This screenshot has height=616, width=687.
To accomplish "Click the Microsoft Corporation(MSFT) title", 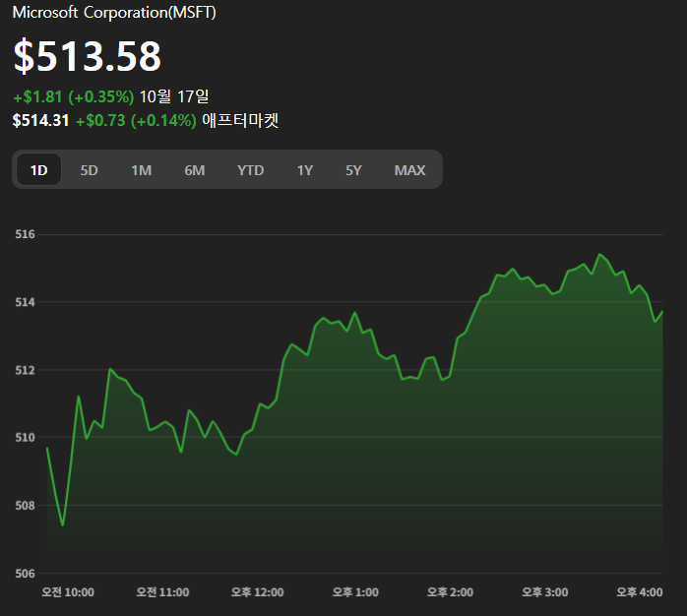I will (x=114, y=12).
